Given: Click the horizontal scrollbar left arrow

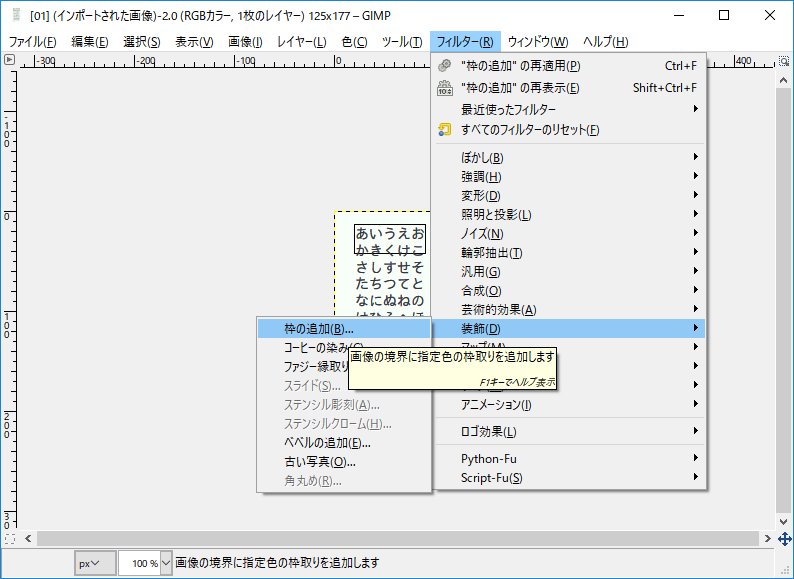Looking at the screenshot, I should pyautogui.click(x=28, y=538).
